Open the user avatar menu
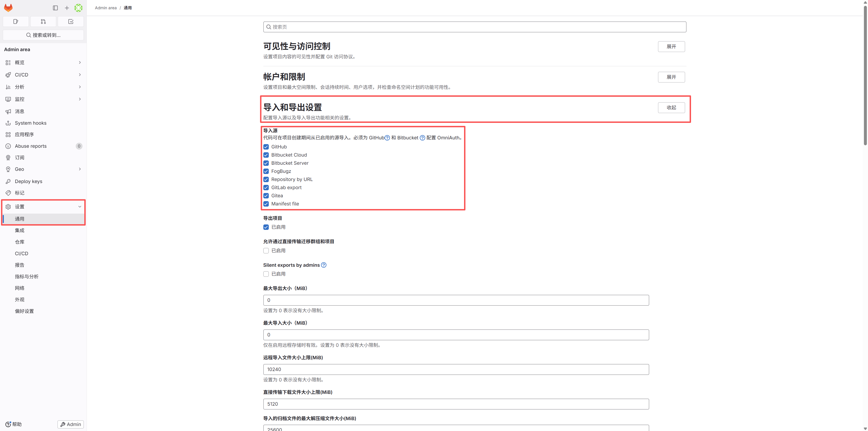 click(x=78, y=8)
